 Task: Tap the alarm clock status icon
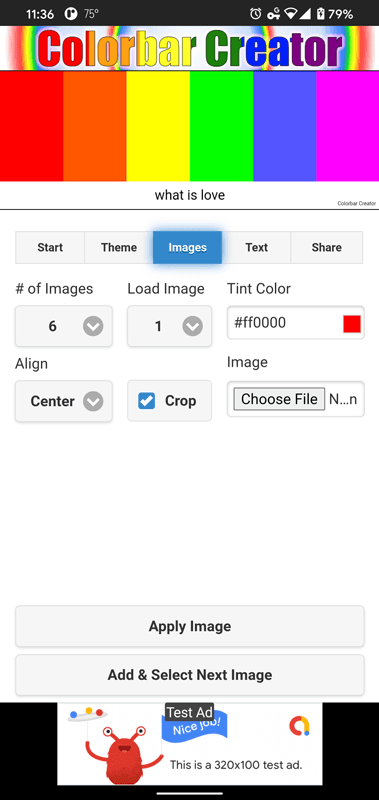point(256,14)
